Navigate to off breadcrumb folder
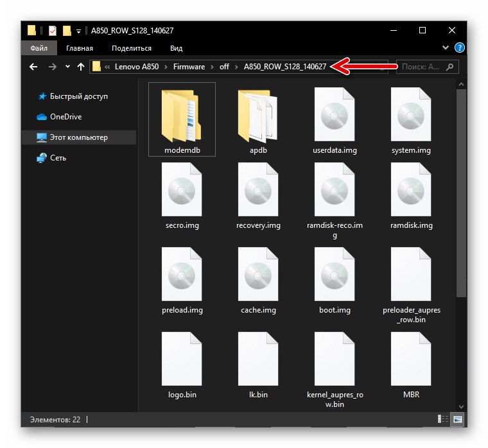The image size is (488, 448). pyautogui.click(x=224, y=67)
